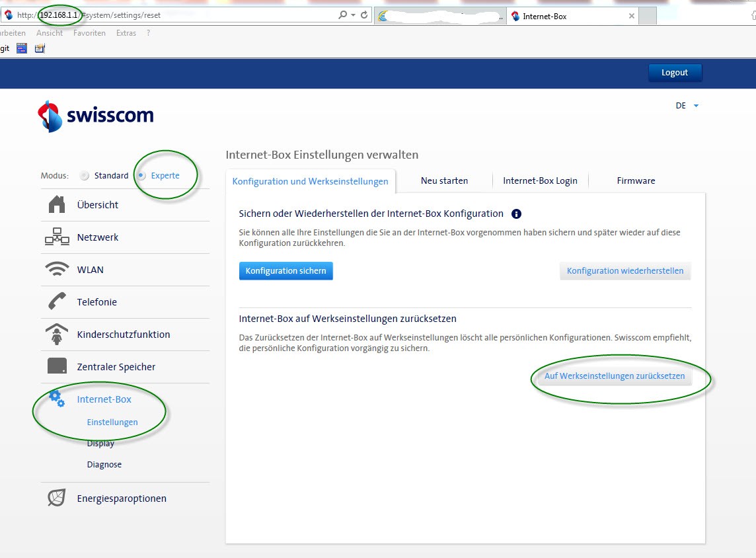Click the Kinderschutzfunktion icon
The width and height of the screenshot is (756, 558).
(x=57, y=335)
